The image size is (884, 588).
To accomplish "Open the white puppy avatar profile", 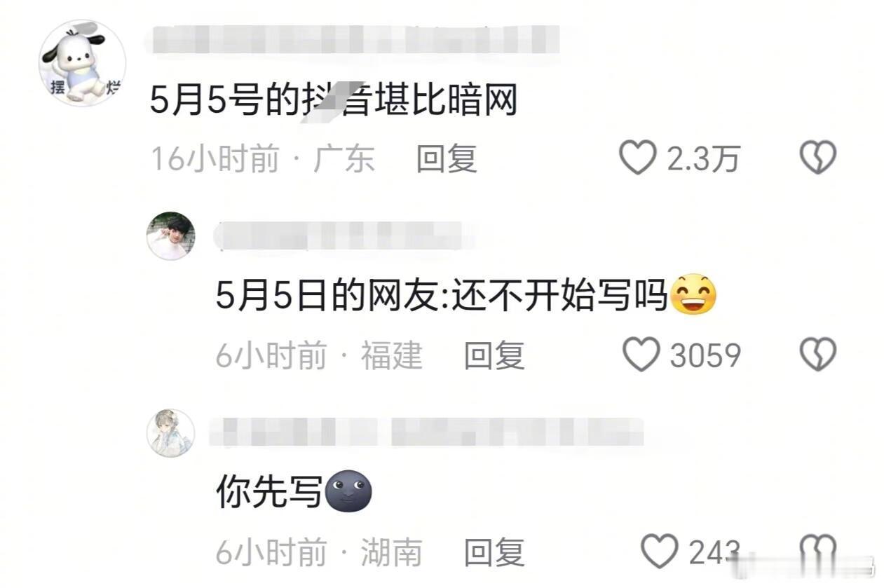I will point(82,63).
